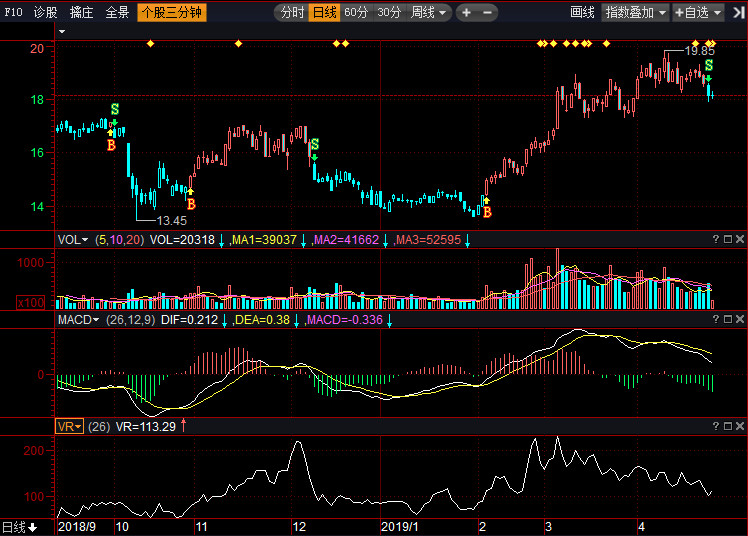Open the 诊股 stock diagnosis menu
The image size is (748, 536).
coord(45,13)
